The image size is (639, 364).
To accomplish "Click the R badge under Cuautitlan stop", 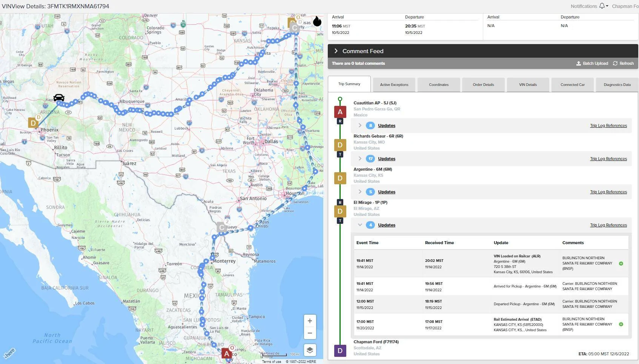I will 340,121.
